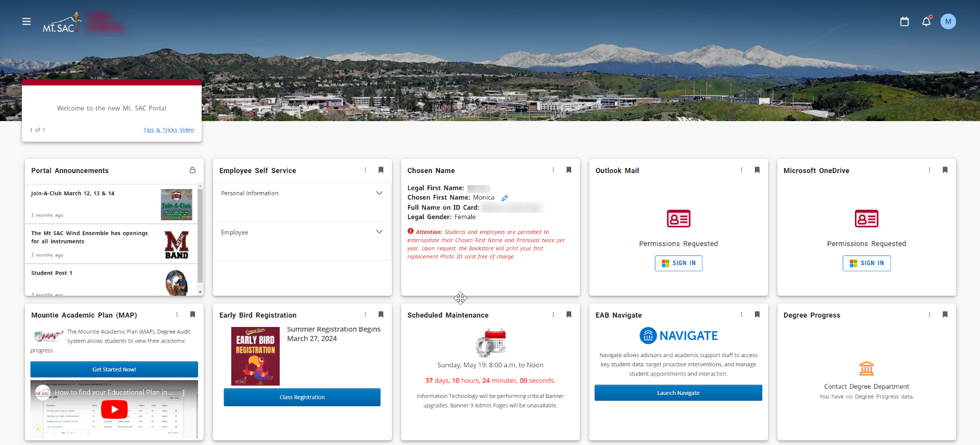Open the Tips & Tricks Video link
Image resolution: width=980 pixels, height=445 pixels.
(168, 130)
